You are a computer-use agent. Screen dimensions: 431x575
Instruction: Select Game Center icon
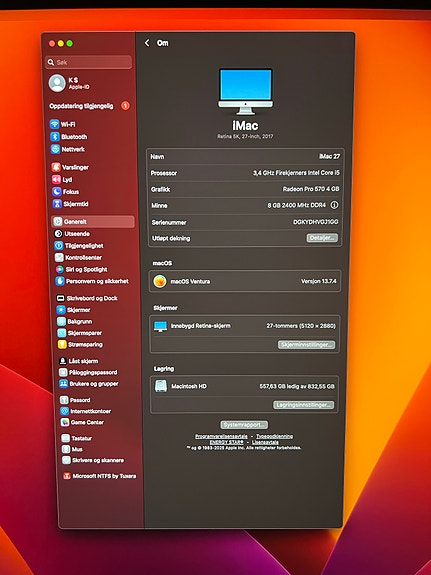coord(65,422)
